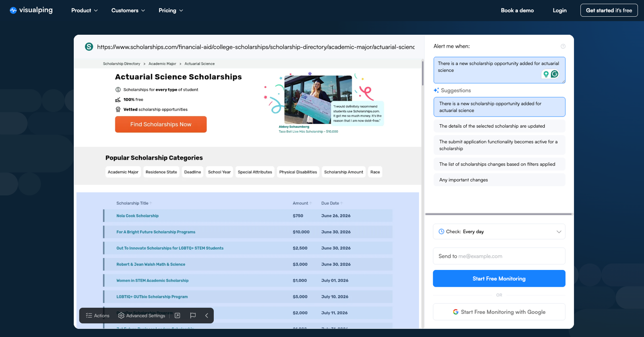Click the preview pane vertical scrollbar
Viewport: 644px width, 337px height.
(423, 73)
